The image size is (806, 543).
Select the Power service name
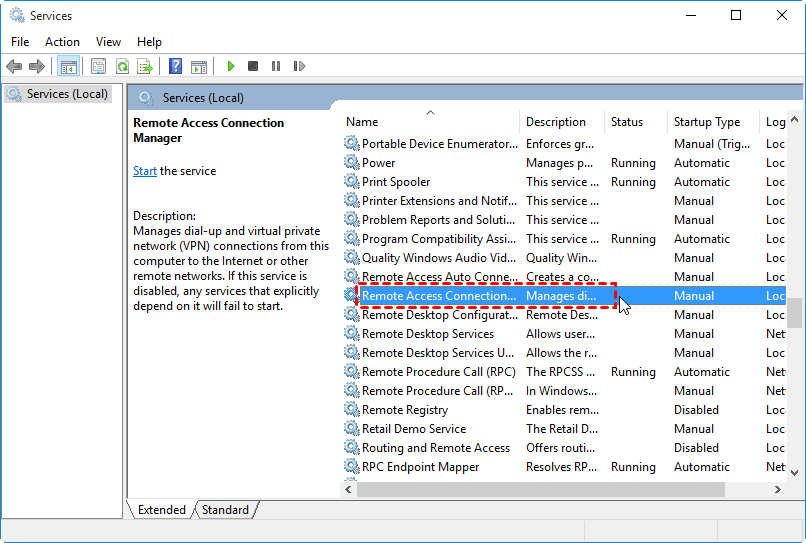(x=378, y=163)
